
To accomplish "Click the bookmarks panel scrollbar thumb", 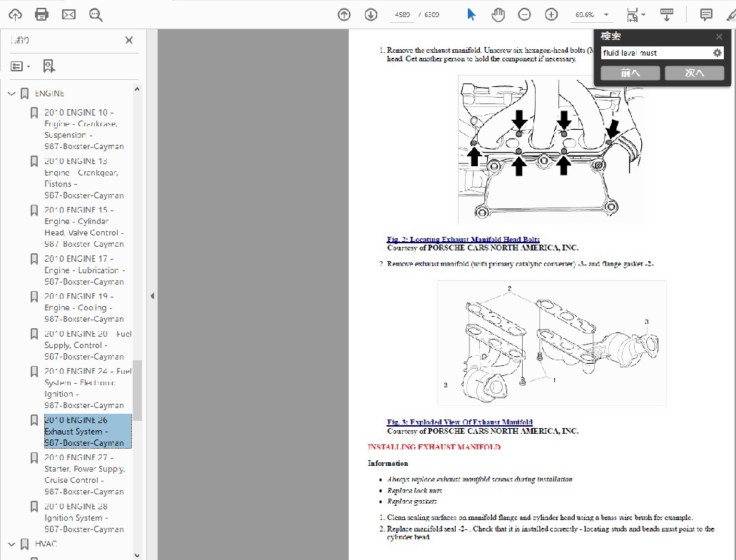I will click(x=137, y=390).
